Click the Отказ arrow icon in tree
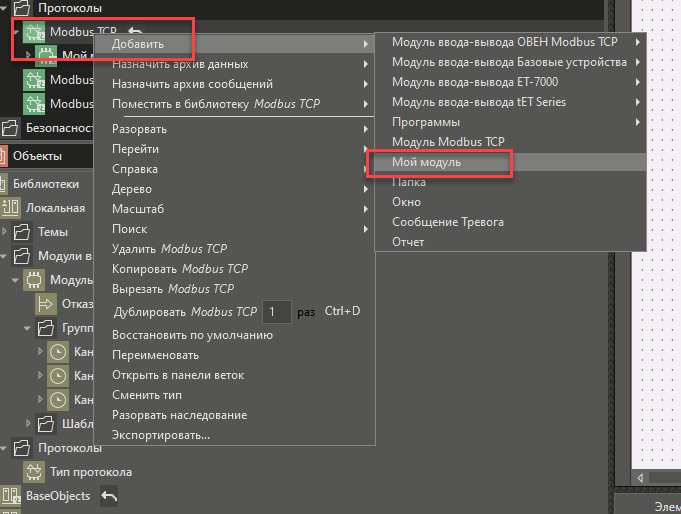 [x=47, y=304]
